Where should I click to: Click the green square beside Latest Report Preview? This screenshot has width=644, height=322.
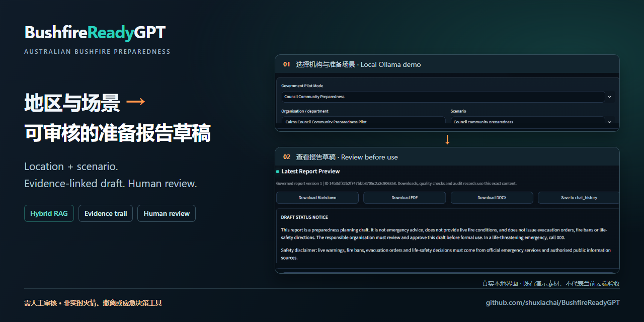pyautogui.click(x=278, y=172)
